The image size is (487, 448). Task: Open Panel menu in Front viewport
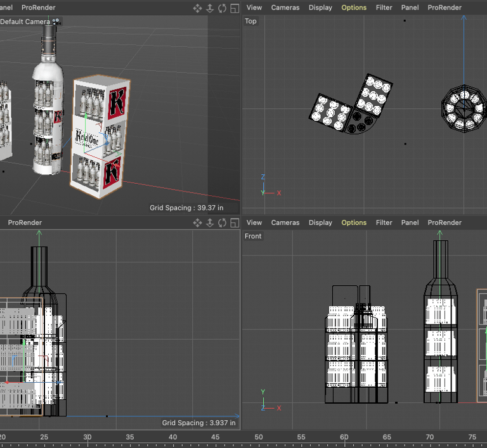[410, 222]
